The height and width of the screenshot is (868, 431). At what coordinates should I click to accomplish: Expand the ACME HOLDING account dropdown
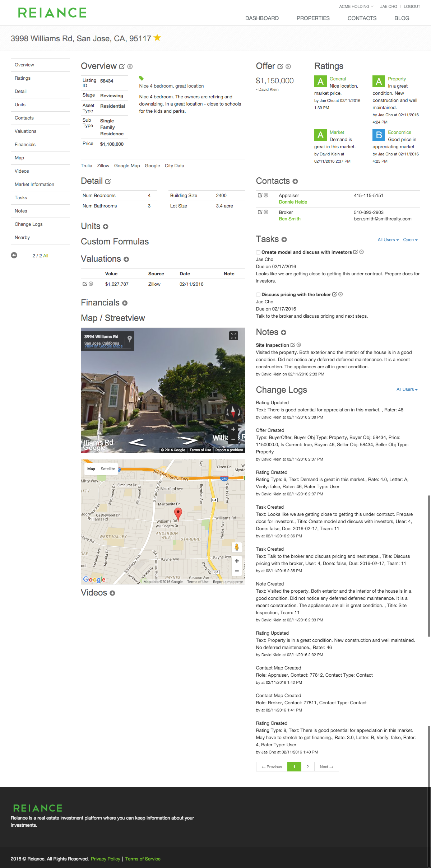click(x=356, y=6)
